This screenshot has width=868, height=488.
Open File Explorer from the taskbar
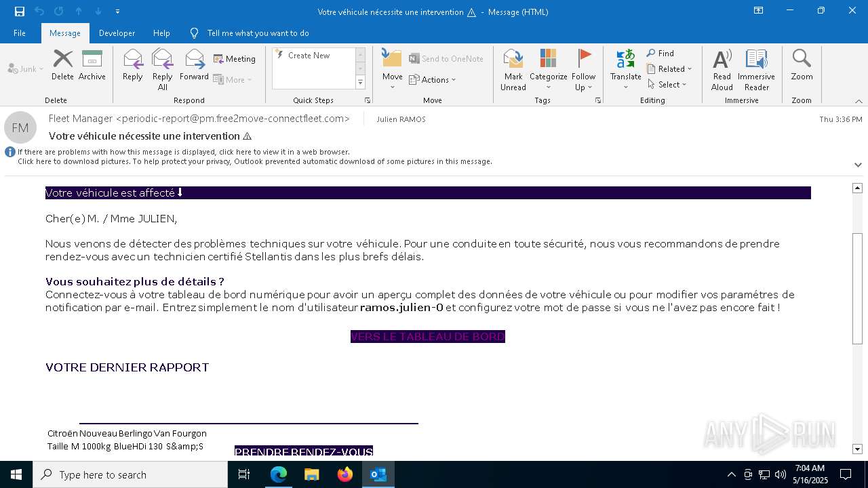[x=312, y=474]
